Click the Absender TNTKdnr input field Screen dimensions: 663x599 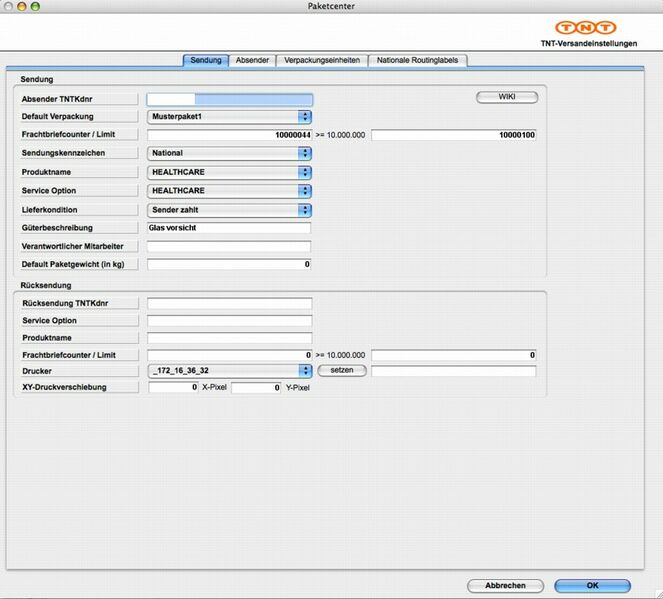(x=230, y=100)
